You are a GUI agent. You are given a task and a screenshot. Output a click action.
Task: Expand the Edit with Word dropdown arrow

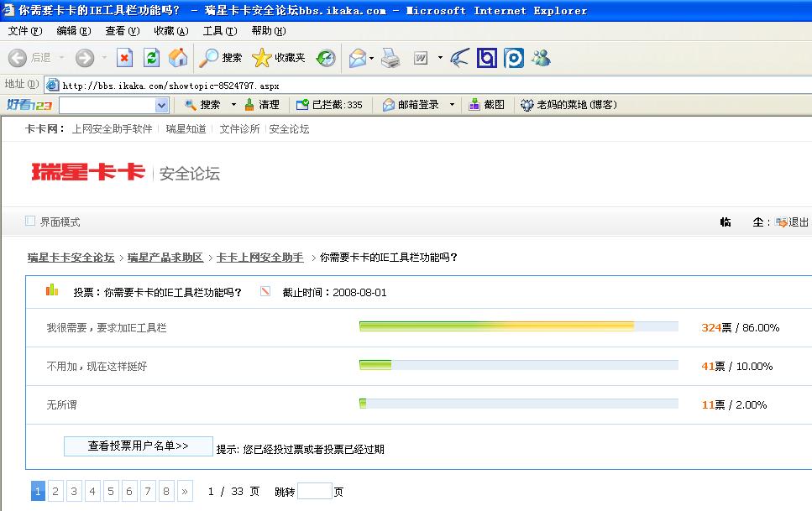point(440,57)
